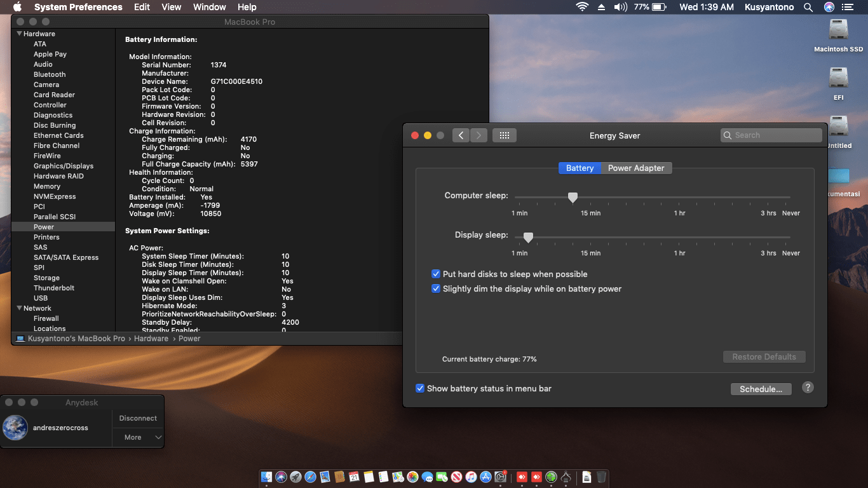
Task: Open Notes from the dock
Action: click(x=369, y=477)
